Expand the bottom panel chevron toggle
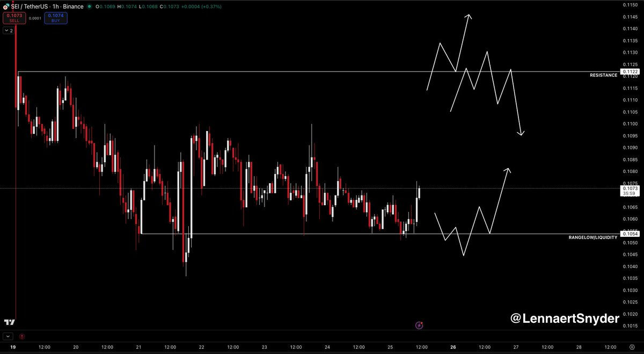The width and height of the screenshot is (644, 354). tap(8, 336)
